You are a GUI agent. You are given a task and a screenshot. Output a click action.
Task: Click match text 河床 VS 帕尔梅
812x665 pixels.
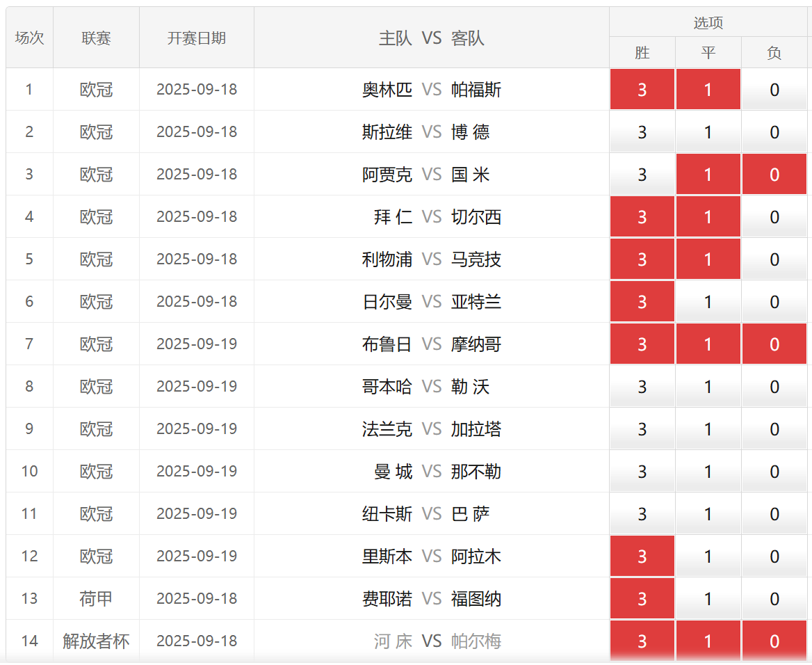pos(437,641)
